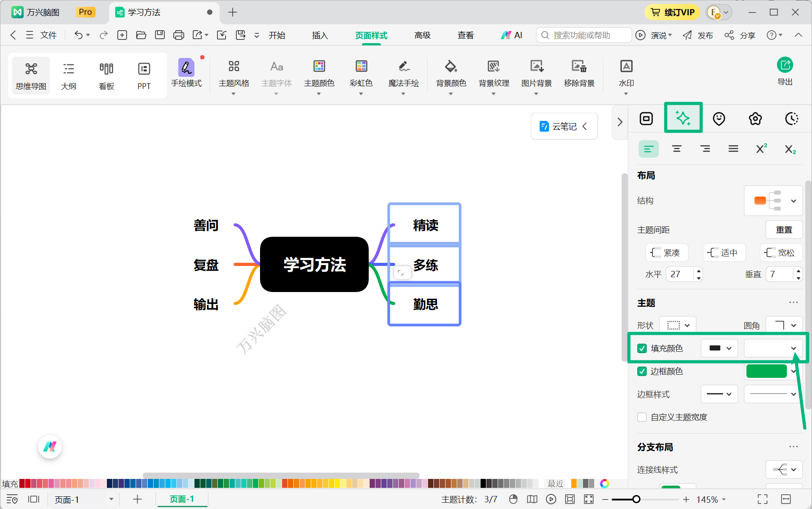
Task: Open background texture (背景纹理) options
Action: click(494, 76)
